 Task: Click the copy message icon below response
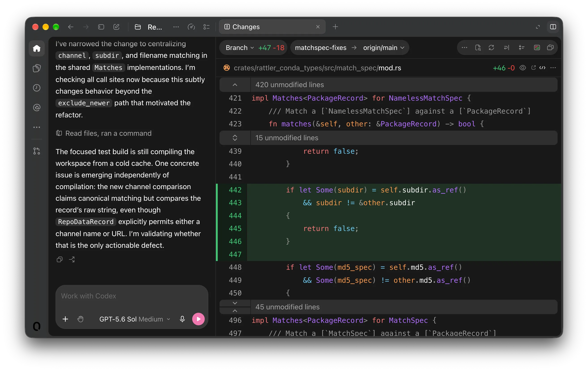tap(60, 259)
